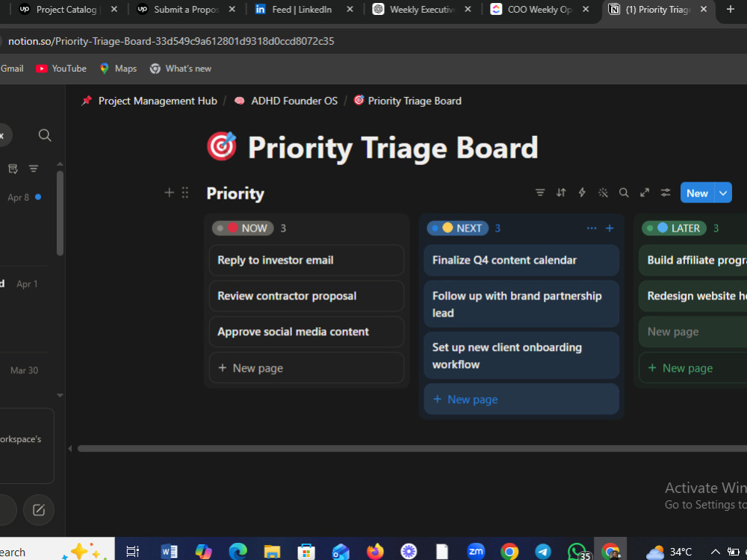Open WhatsApp from the taskbar

577,552
